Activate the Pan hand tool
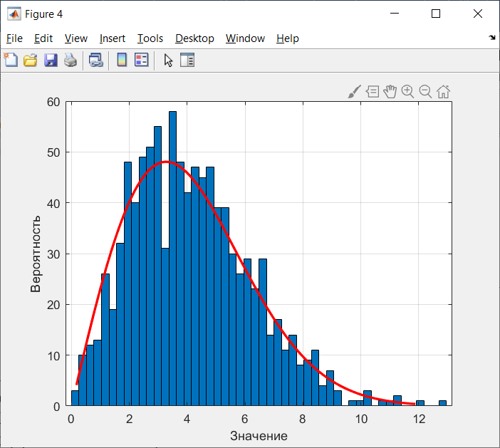Screen dimensions: 500x448 point(390,91)
